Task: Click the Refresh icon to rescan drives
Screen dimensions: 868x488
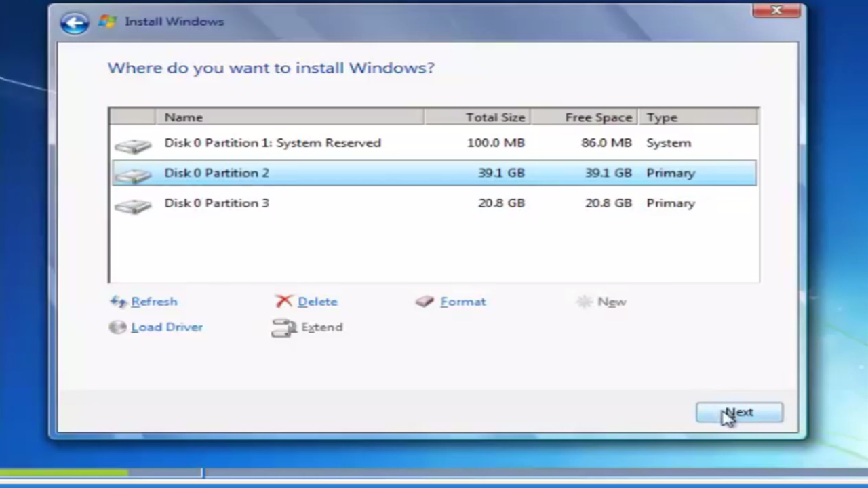Action: [x=118, y=301]
